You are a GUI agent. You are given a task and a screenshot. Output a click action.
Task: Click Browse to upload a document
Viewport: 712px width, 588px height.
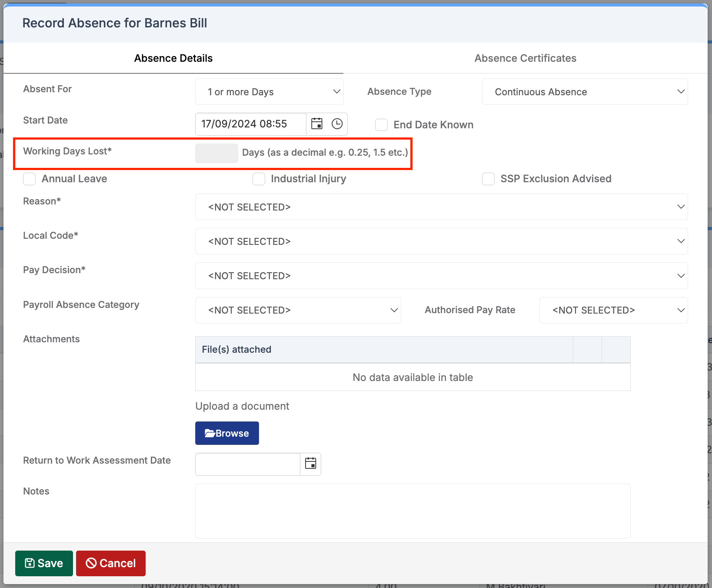point(226,433)
